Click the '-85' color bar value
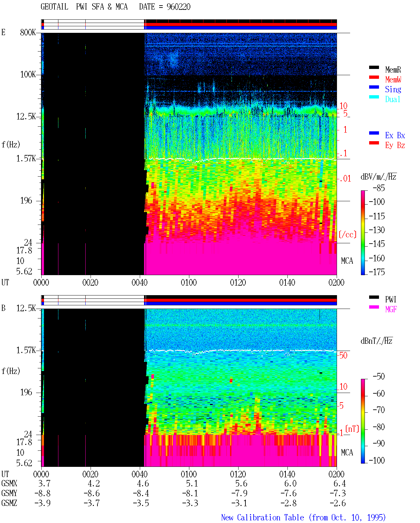This screenshot has width=420, height=523. coord(379,188)
